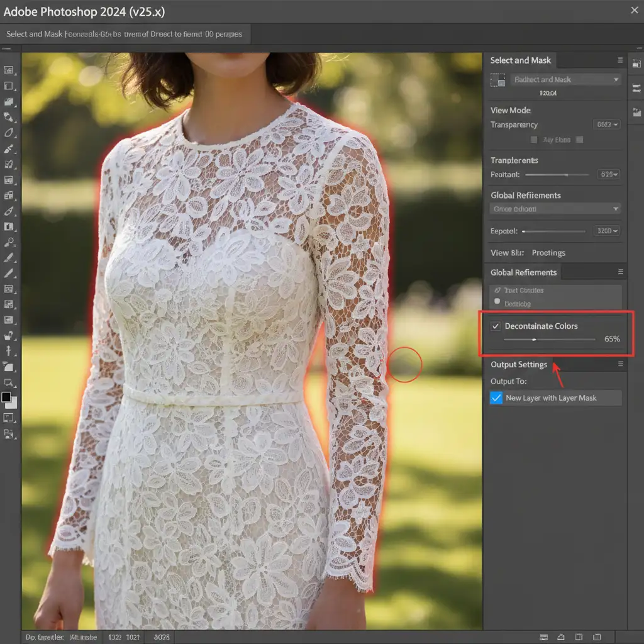Toggle the New Layer with Layer Mask checkbox
The image size is (644, 644).
click(496, 397)
